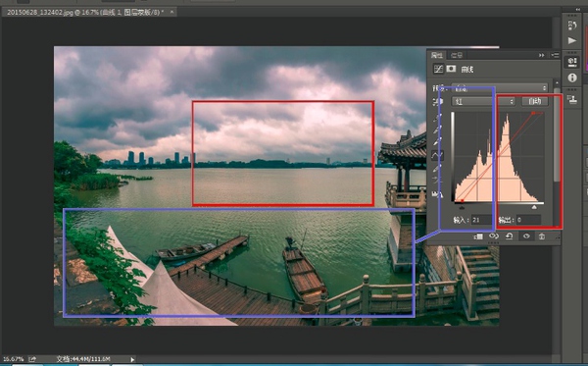This screenshot has height=366, width=588.
Task: Open the status bar info arrow menu
Action: tap(132, 359)
